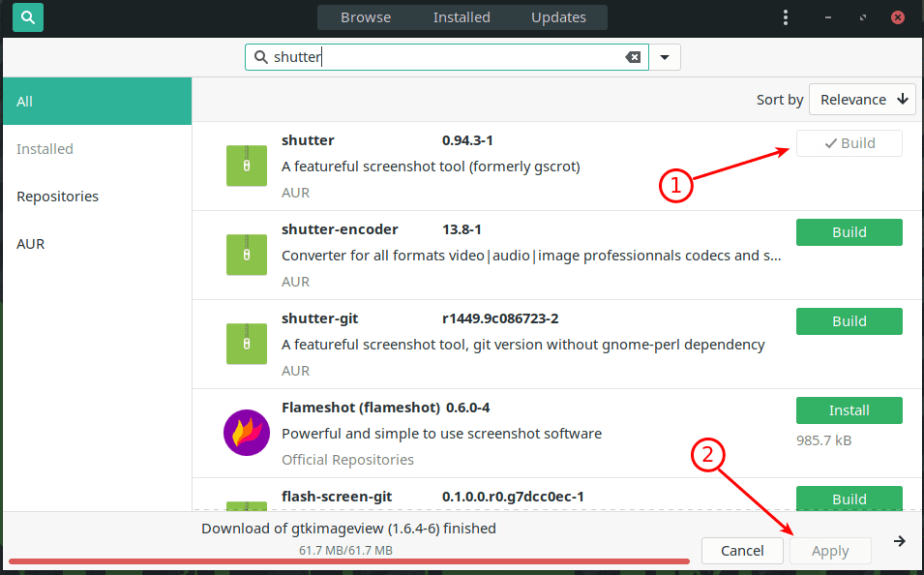Focus the search input containing shutter
Screen dimensions: 924x575
[447, 57]
